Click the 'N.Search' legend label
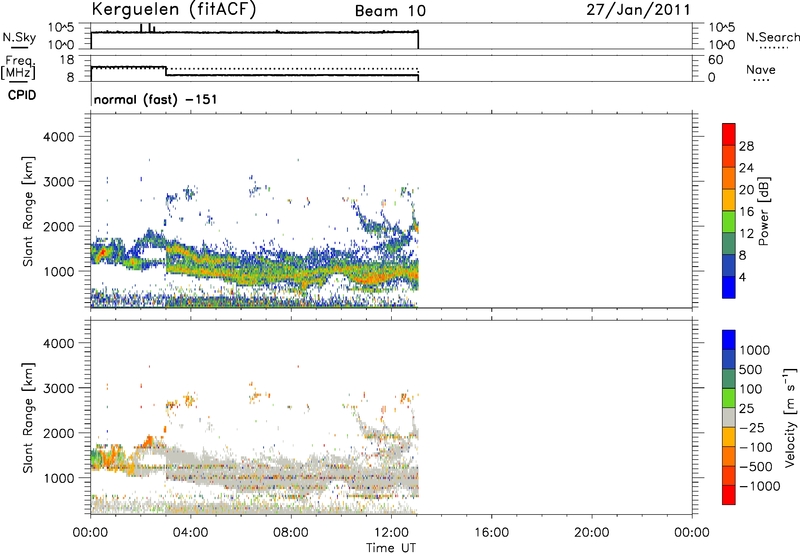The image size is (800, 554). coord(772,37)
